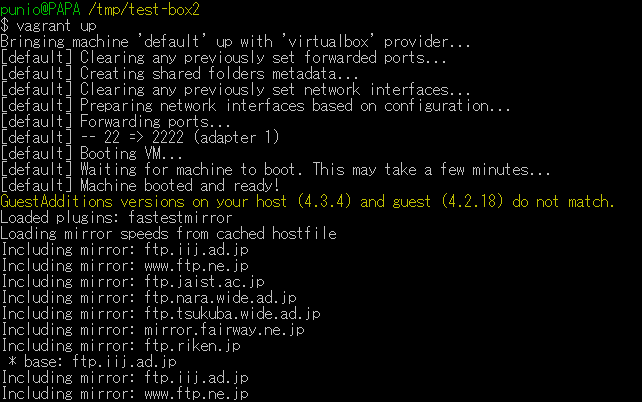Click the ftp.nara.wide.ad.jp mirror line

pos(149,298)
